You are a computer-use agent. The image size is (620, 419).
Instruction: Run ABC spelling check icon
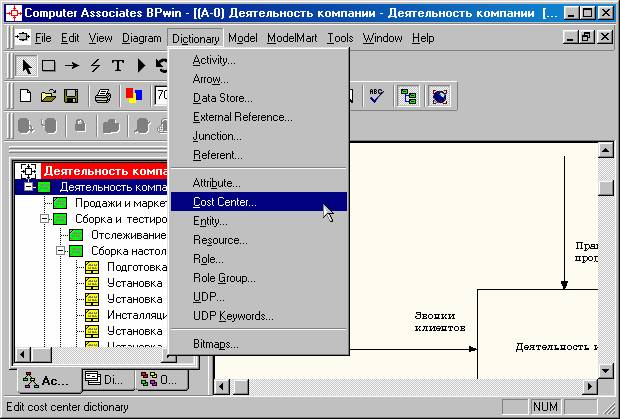(x=376, y=96)
